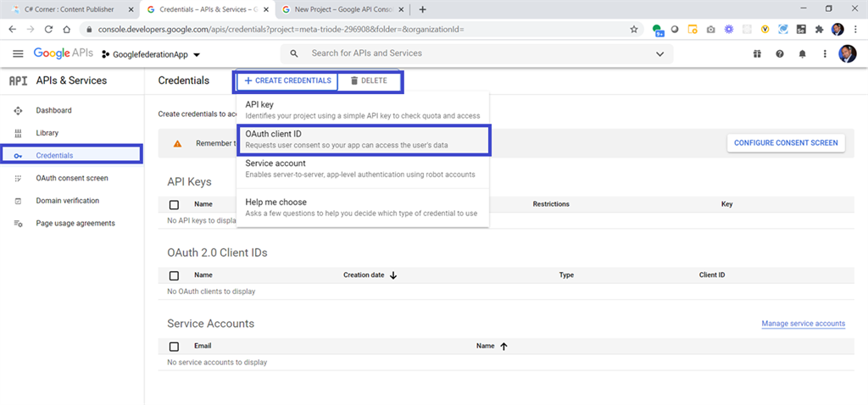Click the Restrictions column header
The image size is (868, 405).
coord(551,204)
